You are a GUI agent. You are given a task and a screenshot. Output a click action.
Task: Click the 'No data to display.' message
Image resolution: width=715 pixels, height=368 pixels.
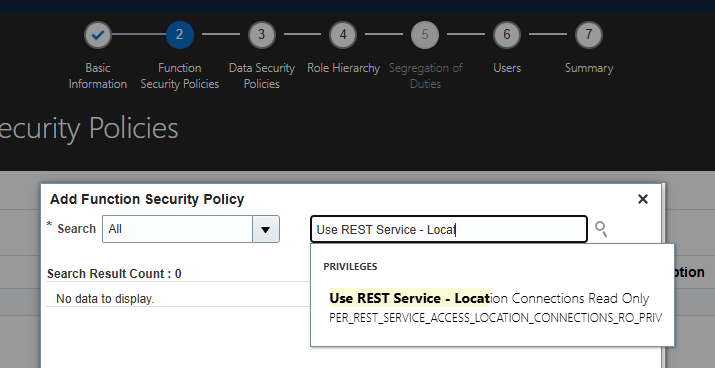tap(105, 299)
